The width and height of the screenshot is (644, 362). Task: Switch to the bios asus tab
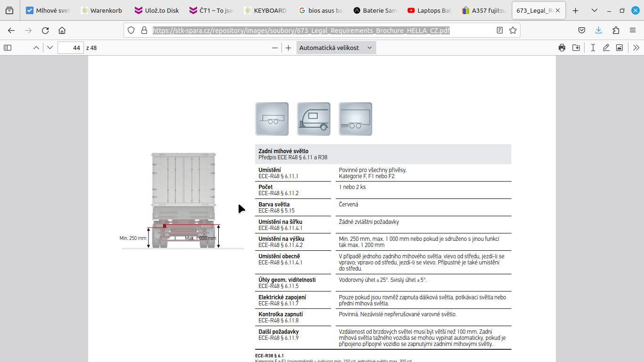321,10
